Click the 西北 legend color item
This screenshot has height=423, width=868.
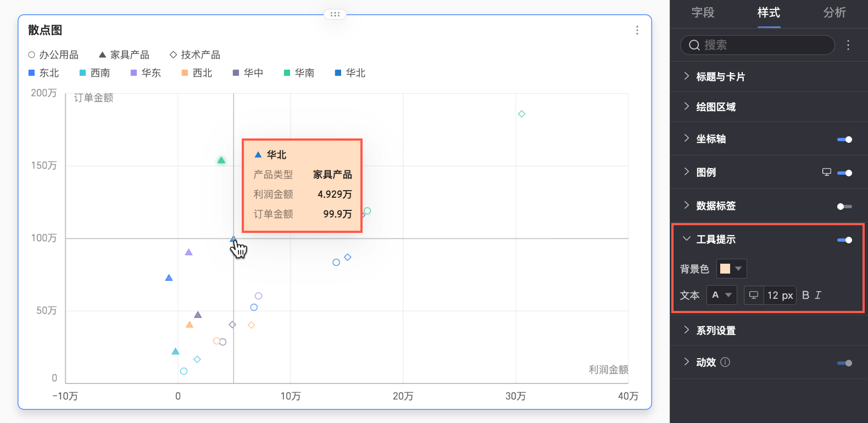click(x=197, y=73)
